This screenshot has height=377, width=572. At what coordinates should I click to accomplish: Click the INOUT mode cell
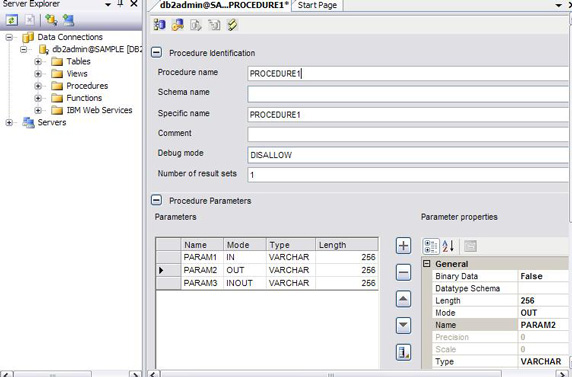[244, 283]
